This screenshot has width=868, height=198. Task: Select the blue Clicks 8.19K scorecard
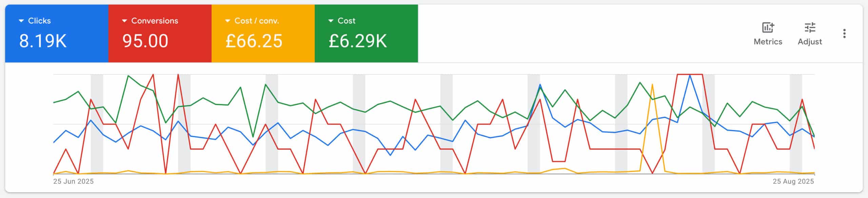point(57,34)
